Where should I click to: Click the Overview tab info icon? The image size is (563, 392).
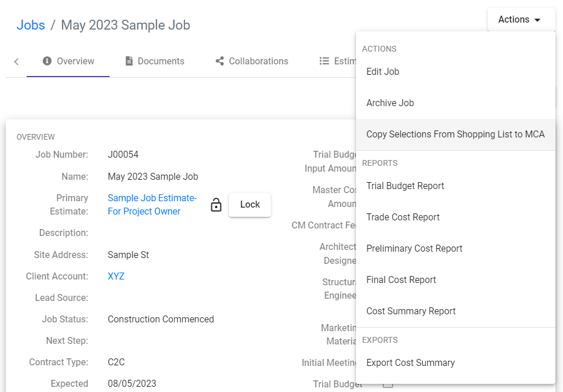click(47, 61)
